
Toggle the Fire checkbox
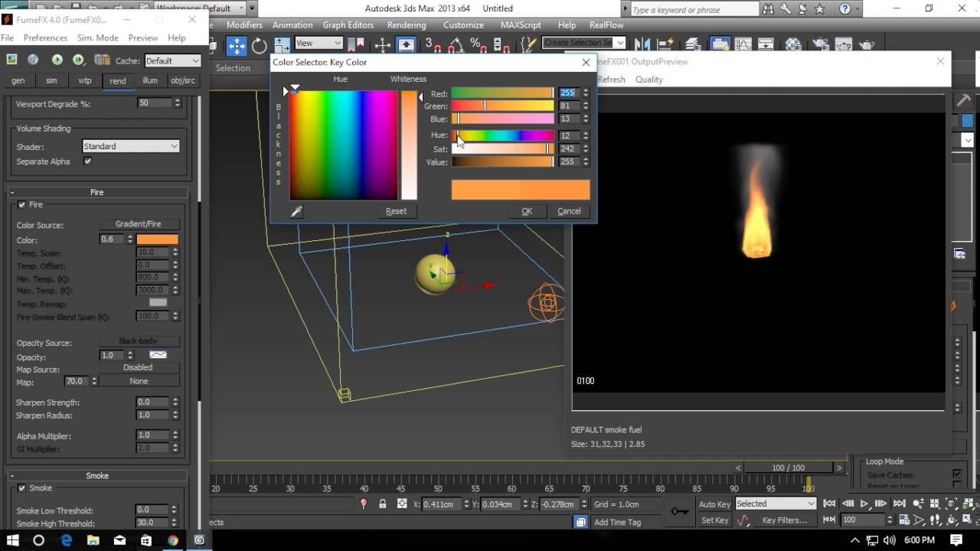(21, 204)
